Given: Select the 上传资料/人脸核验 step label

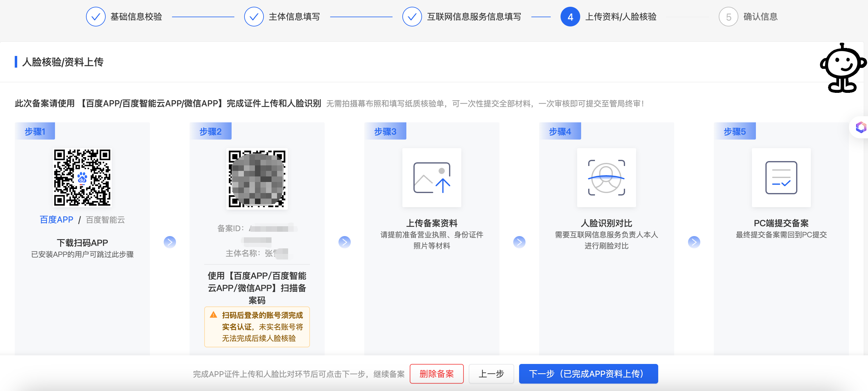Looking at the screenshot, I should pos(621,17).
